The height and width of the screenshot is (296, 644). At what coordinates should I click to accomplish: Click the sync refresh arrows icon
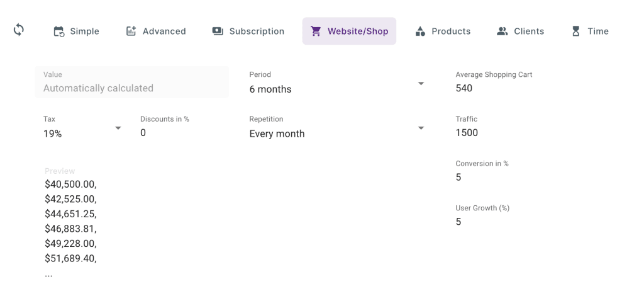(18, 30)
